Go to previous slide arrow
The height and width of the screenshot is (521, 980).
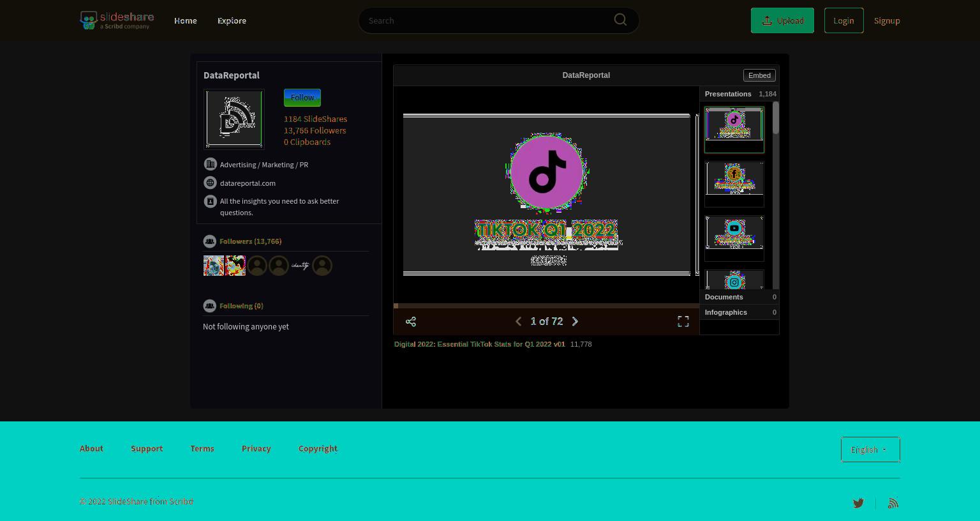518,321
